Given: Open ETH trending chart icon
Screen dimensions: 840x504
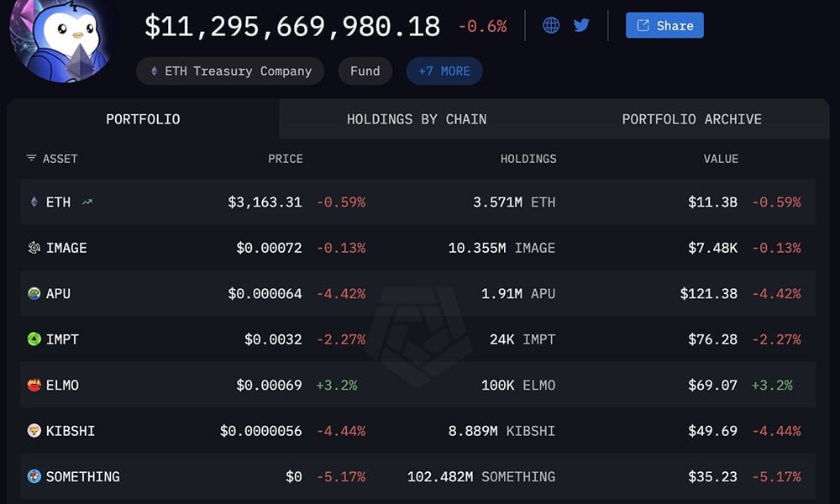Looking at the screenshot, I should [87, 202].
